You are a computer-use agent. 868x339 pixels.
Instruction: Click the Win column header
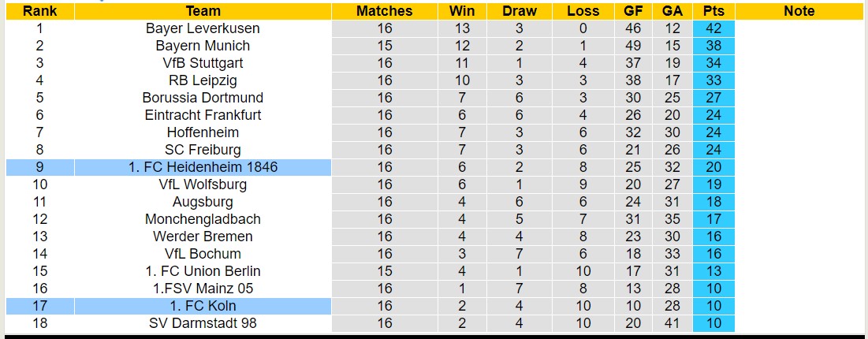tap(462, 11)
